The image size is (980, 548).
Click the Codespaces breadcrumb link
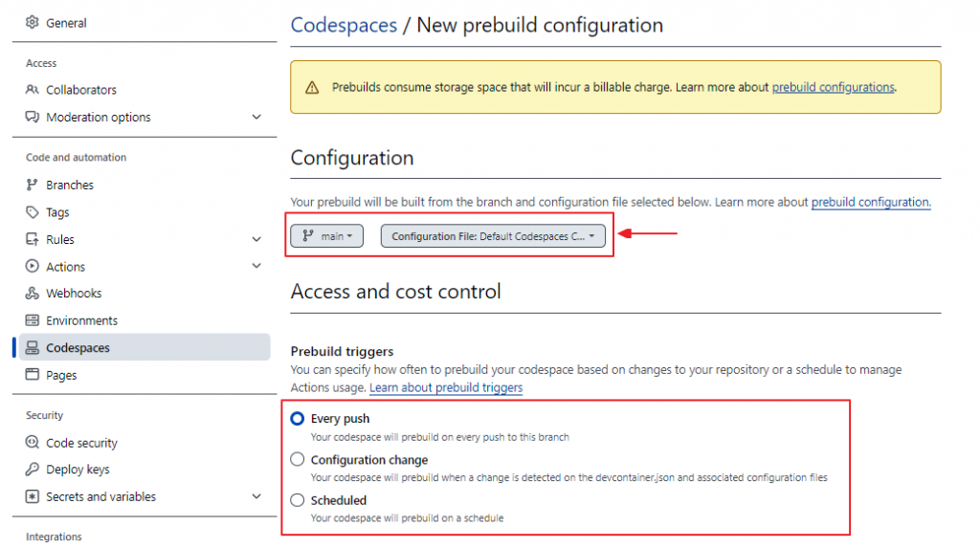(344, 25)
